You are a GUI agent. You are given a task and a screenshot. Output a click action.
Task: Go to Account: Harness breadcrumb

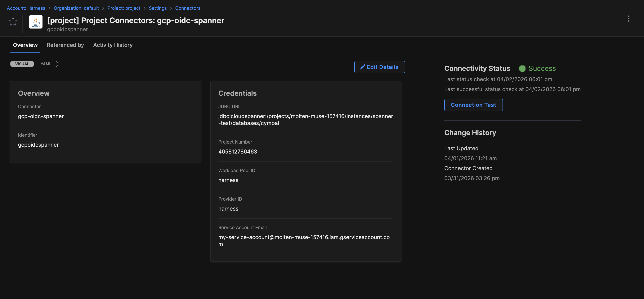tap(26, 8)
